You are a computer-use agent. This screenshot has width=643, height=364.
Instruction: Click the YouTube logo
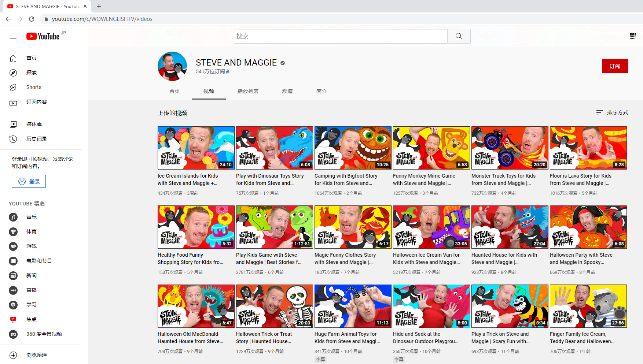(x=43, y=36)
